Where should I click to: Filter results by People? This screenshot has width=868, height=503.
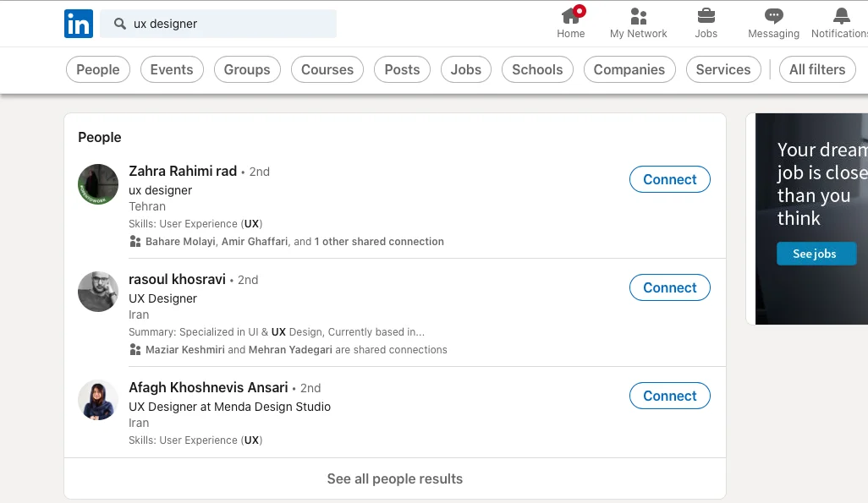pyautogui.click(x=98, y=69)
